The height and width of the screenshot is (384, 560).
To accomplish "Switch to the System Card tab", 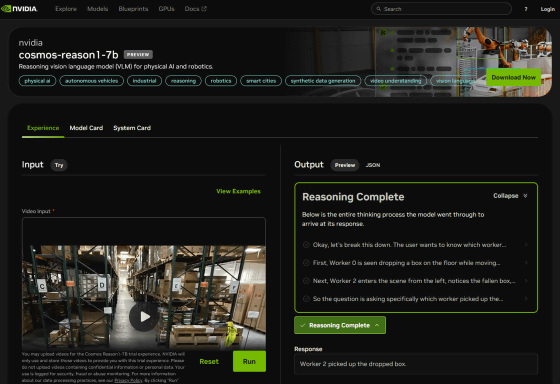I will (132, 128).
